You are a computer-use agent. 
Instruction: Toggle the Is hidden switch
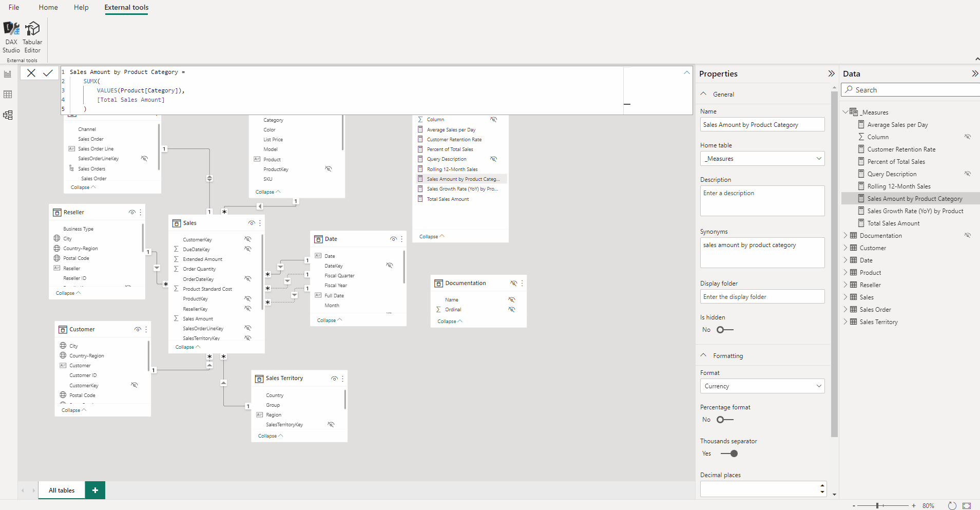click(725, 330)
